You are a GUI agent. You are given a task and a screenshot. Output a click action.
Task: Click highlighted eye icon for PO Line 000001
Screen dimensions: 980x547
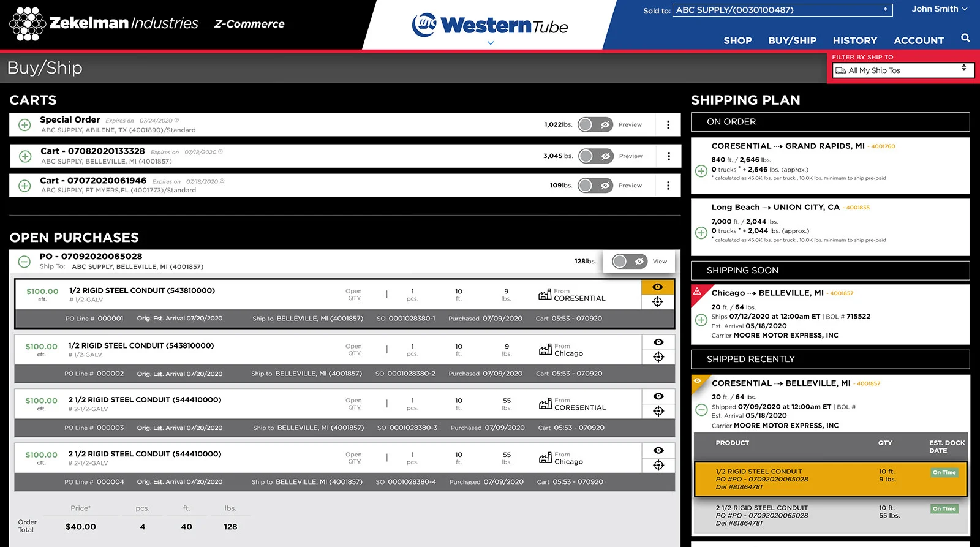coord(658,287)
